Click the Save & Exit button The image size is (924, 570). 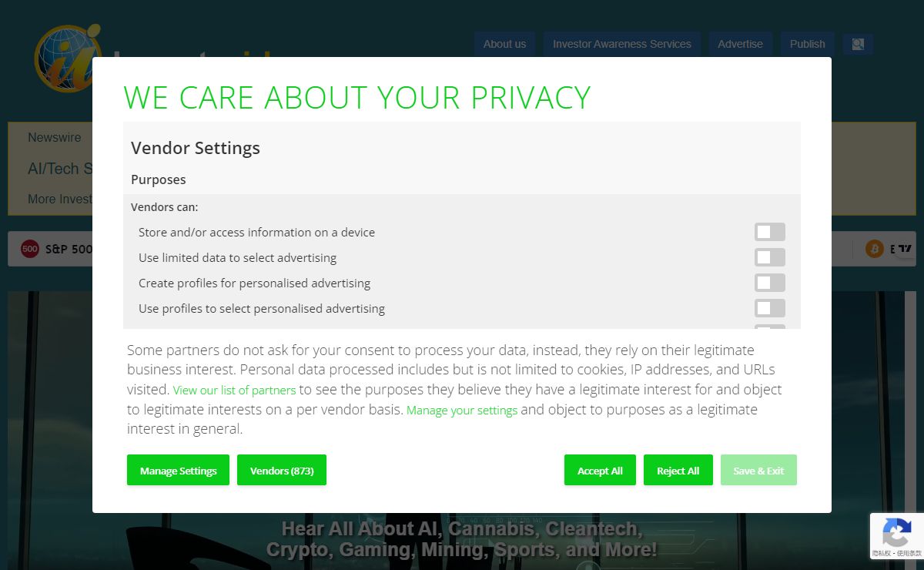pos(758,470)
